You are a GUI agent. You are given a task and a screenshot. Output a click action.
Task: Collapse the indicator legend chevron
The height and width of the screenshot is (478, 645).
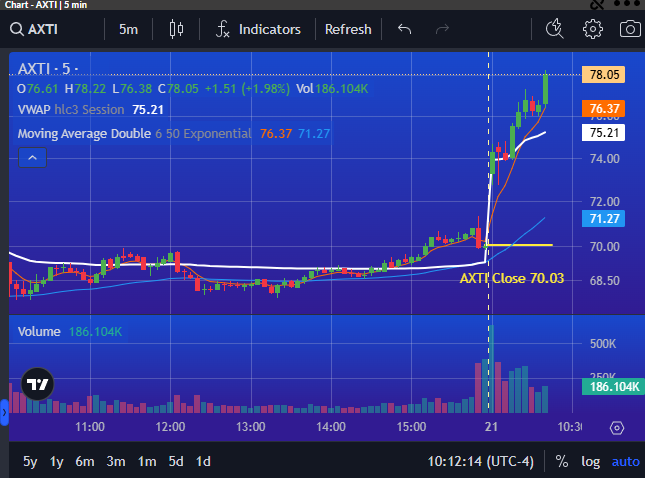pos(32,158)
